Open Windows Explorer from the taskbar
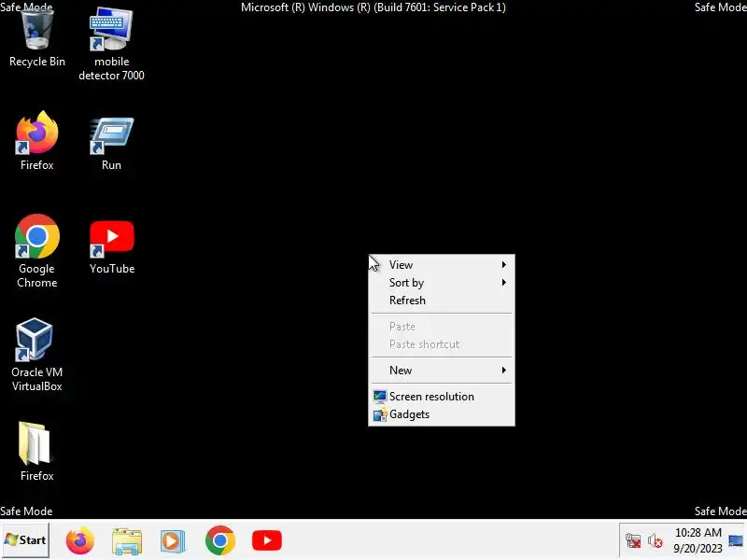Screen dimensions: 747x560 [127, 540]
